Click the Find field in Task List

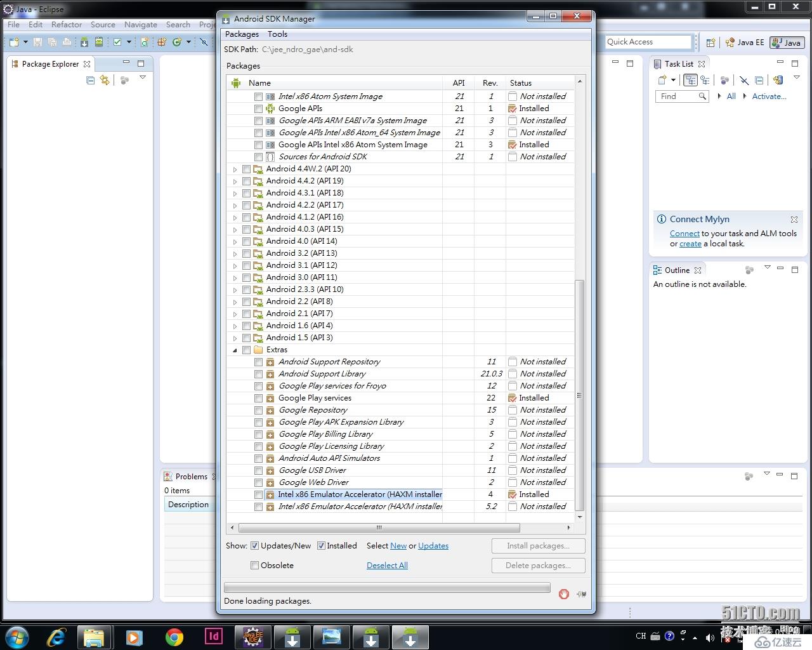681,96
